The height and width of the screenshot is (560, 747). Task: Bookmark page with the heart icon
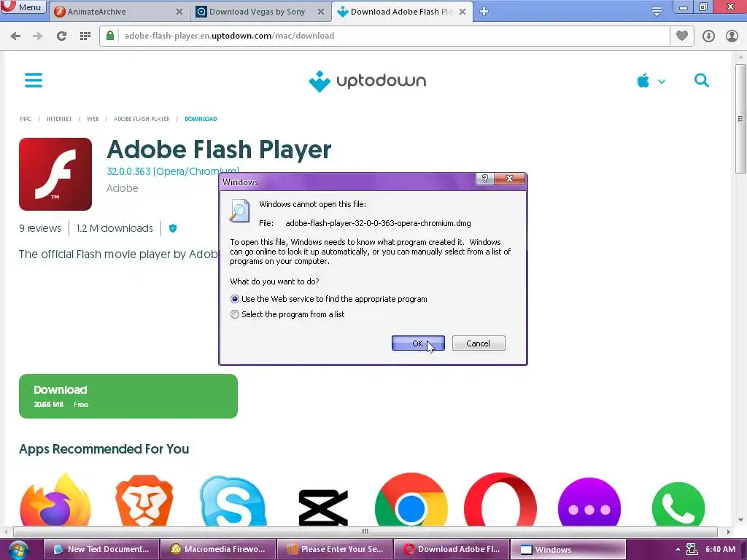682,36
